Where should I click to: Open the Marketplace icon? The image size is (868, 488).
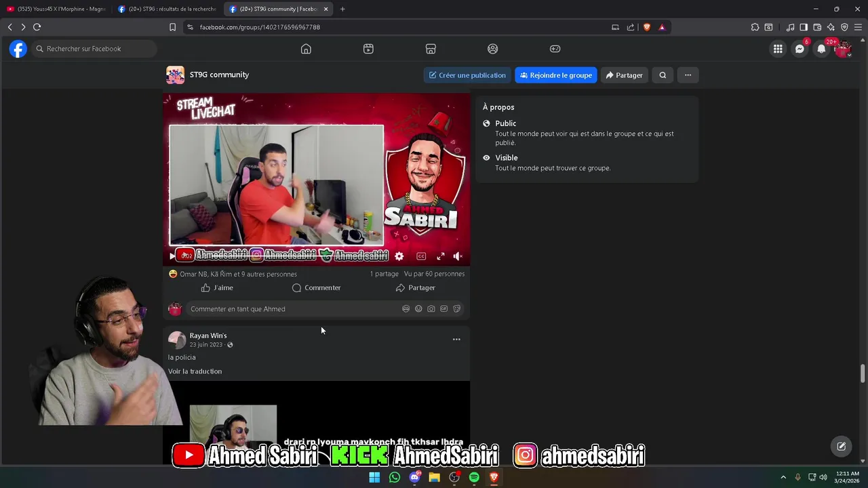point(431,49)
